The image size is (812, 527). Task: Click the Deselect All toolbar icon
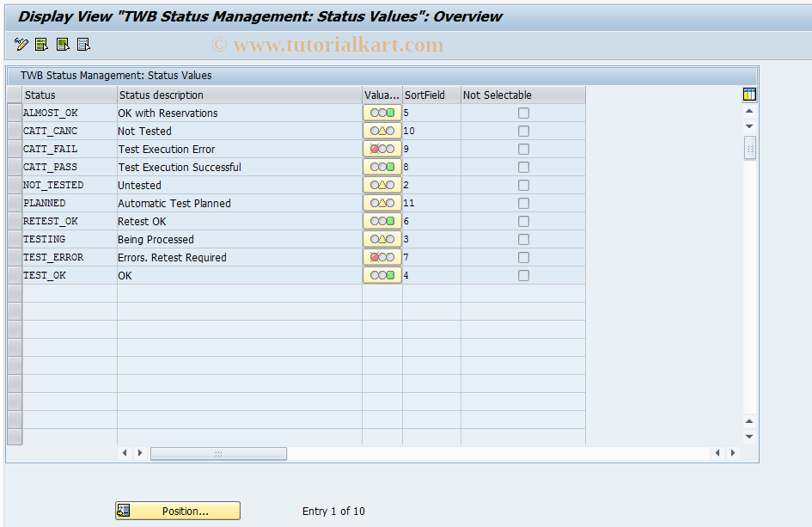click(83, 45)
